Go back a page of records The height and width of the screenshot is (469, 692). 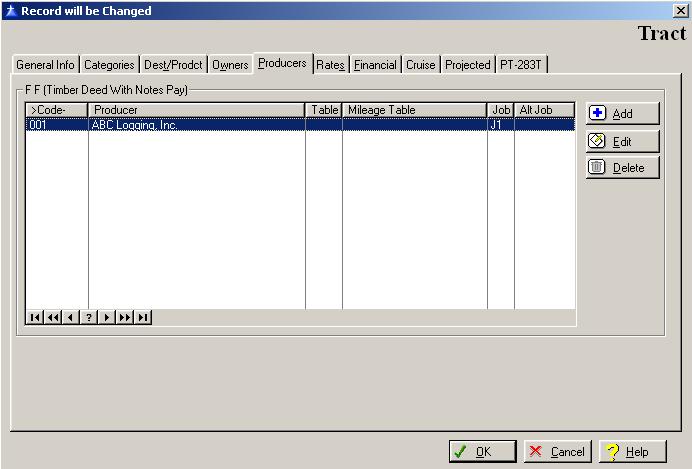click(53, 317)
